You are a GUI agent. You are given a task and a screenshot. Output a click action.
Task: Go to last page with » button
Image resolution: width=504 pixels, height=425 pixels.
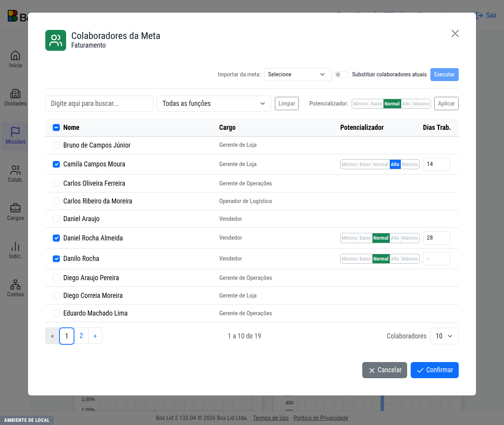click(95, 336)
